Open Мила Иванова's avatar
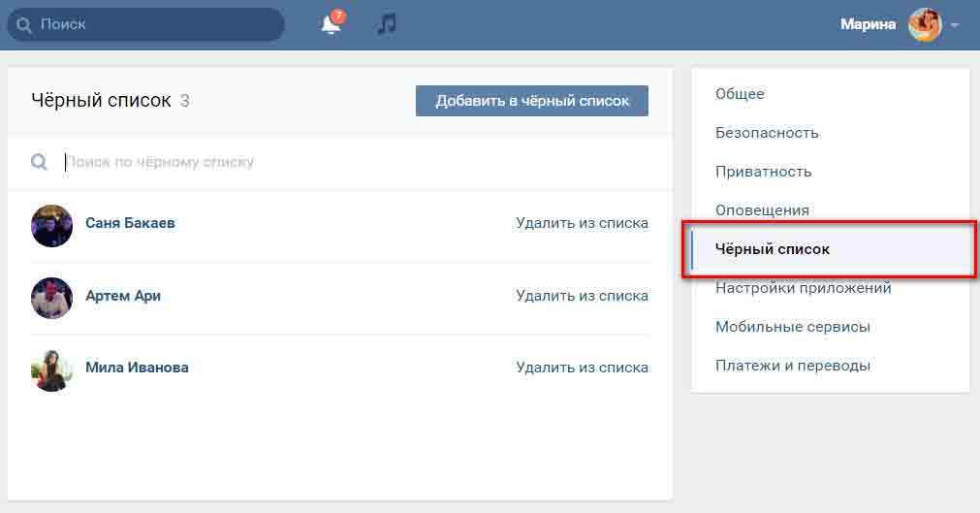Image resolution: width=980 pixels, height=513 pixels. [52, 370]
